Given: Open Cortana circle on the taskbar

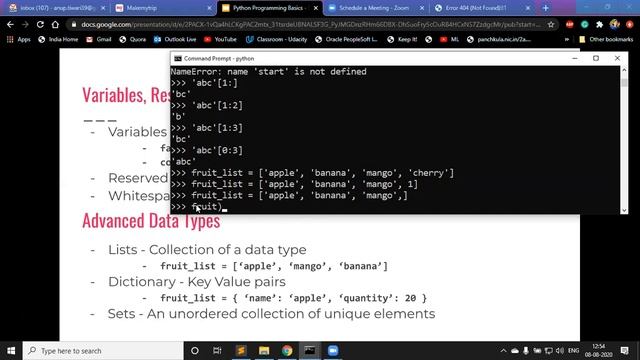Looking at the screenshot, I should (x=195, y=351).
